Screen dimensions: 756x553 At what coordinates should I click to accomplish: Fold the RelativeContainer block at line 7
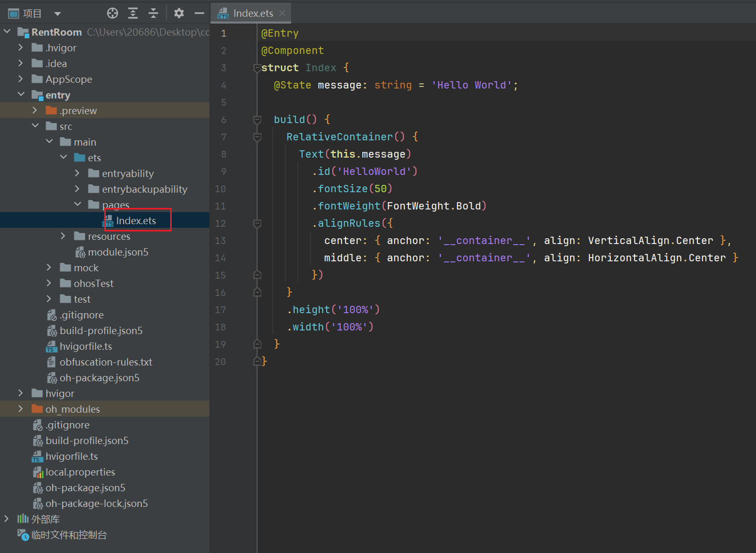257,137
